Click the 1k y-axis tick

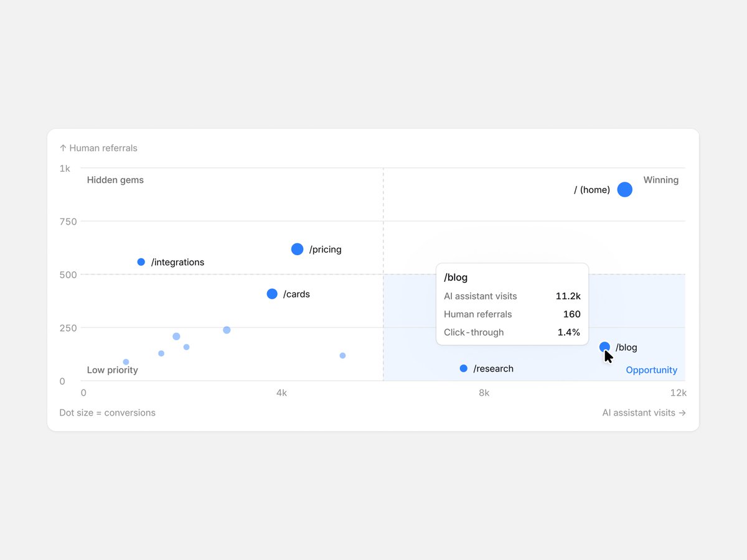click(65, 169)
